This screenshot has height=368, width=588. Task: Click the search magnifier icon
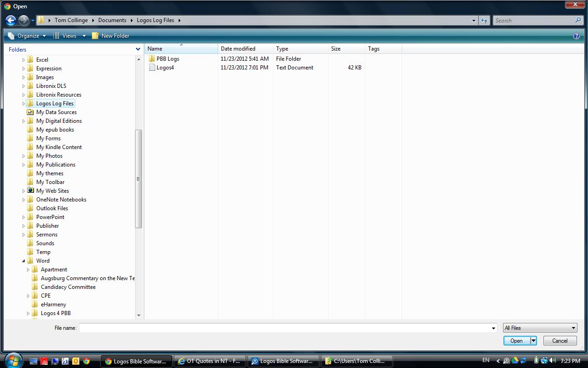point(578,20)
